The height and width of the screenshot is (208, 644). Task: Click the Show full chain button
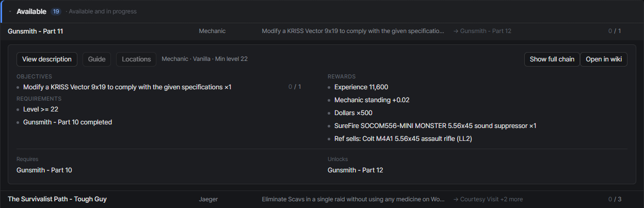click(x=552, y=59)
